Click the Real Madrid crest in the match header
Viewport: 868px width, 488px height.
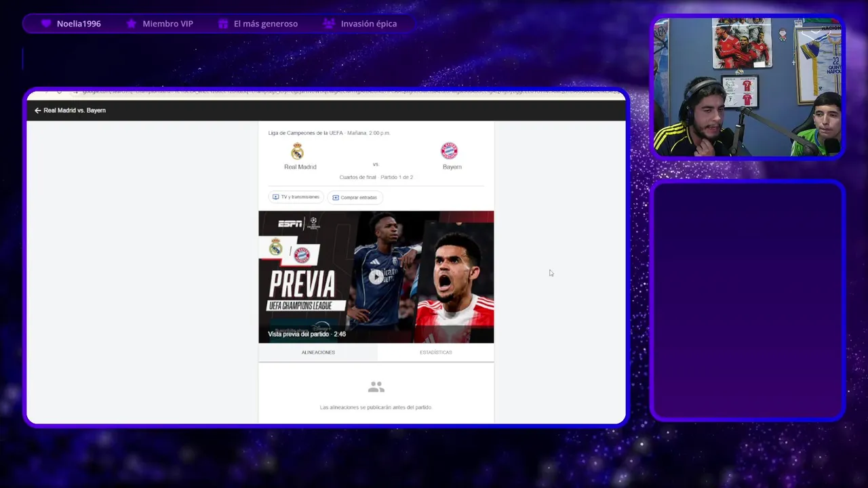point(297,151)
